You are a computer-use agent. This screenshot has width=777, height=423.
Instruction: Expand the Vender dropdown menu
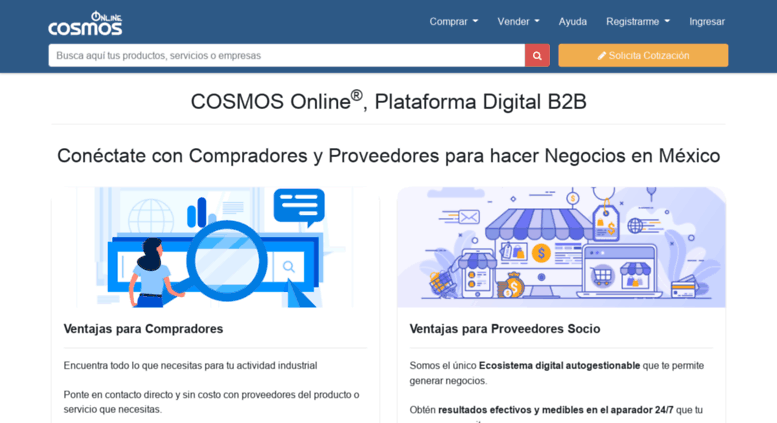(x=518, y=22)
